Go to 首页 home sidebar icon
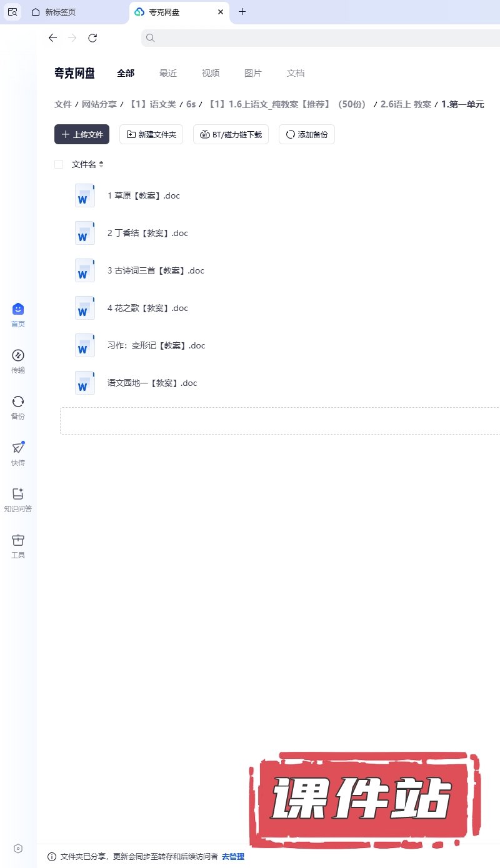500x868 pixels. [18, 315]
